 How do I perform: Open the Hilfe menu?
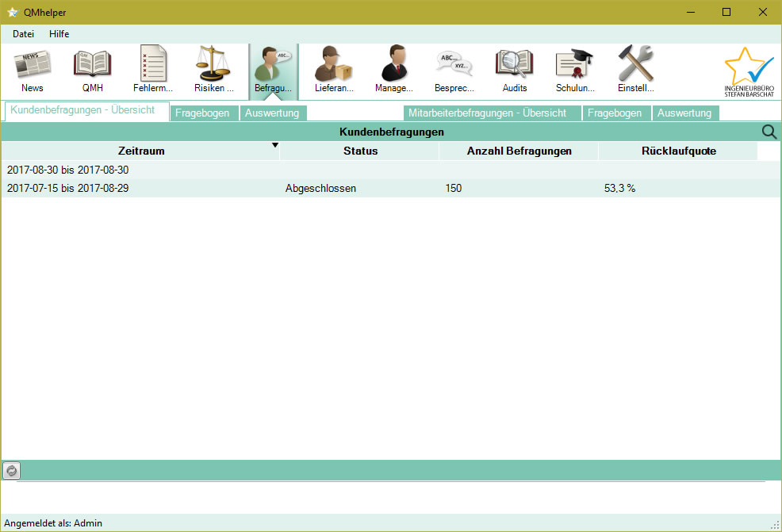click(59, 34)
